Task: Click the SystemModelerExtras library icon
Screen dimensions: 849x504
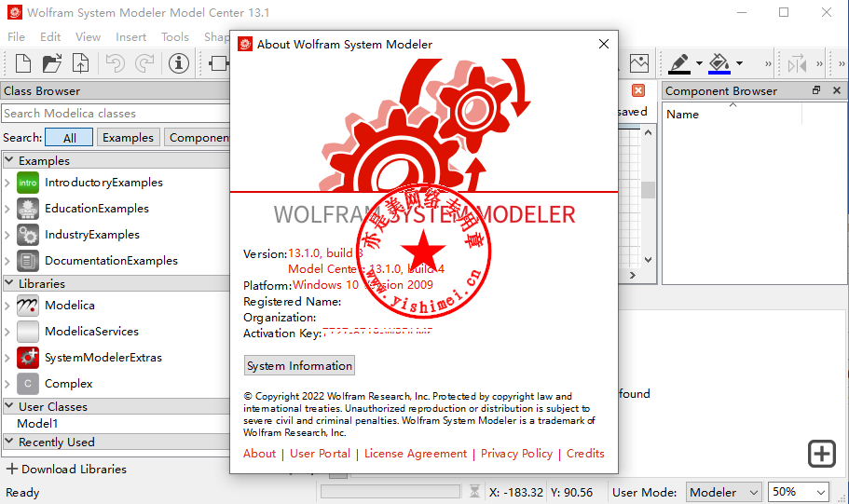Action: click(x=28, y=358)
